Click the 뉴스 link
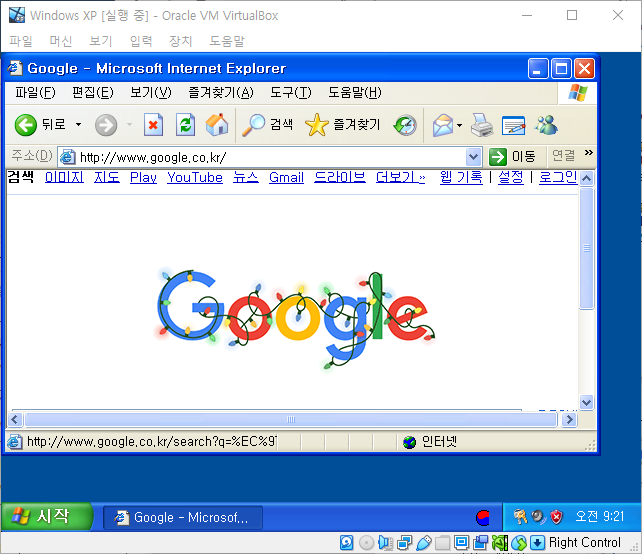This screenshot has width=642, height=554. (x=246, y=177)
